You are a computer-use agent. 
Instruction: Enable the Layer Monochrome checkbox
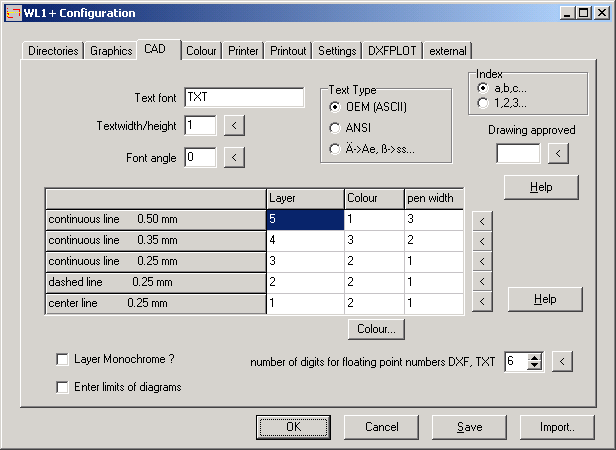[63, 359]
